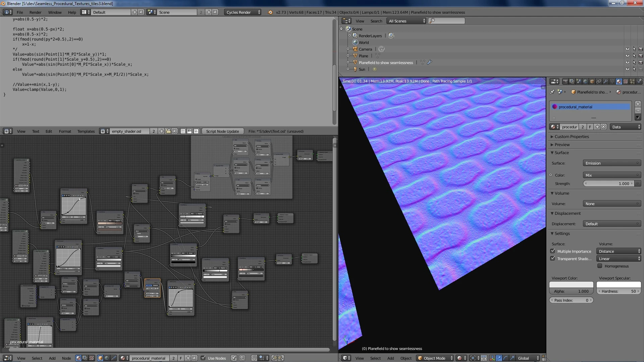Open the Render properties camera tab

[566, 81]
